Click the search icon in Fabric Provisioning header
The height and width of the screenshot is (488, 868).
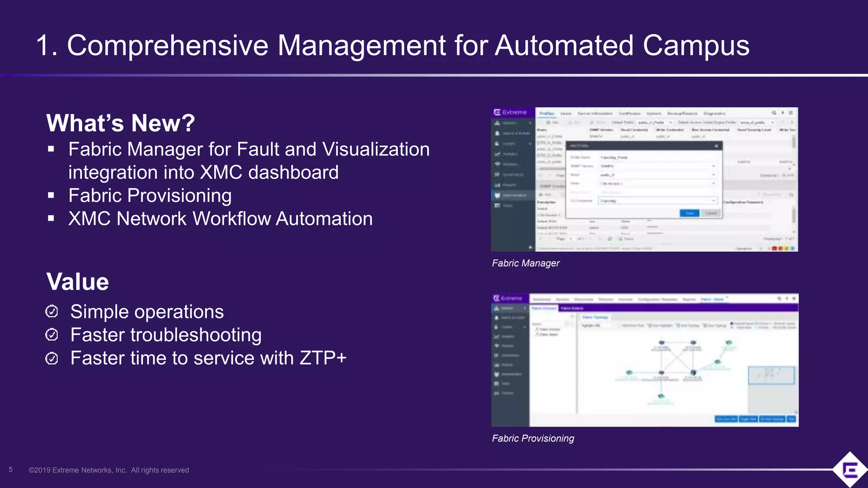[x=779, y=299]
